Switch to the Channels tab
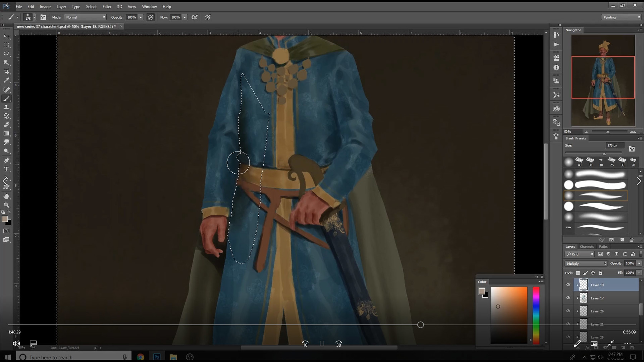The width and height of the screenshot is (644, 362). (587, 247)
